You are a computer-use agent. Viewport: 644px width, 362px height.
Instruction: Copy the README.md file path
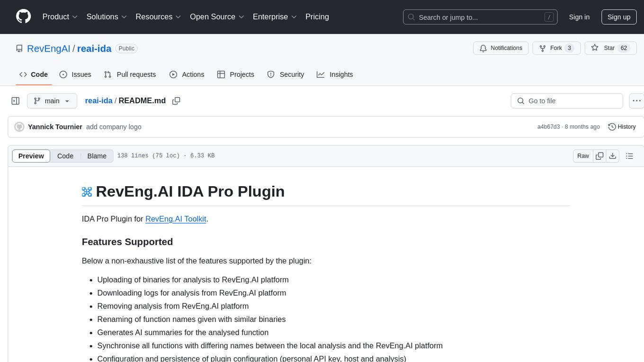(x=176, y=101)
